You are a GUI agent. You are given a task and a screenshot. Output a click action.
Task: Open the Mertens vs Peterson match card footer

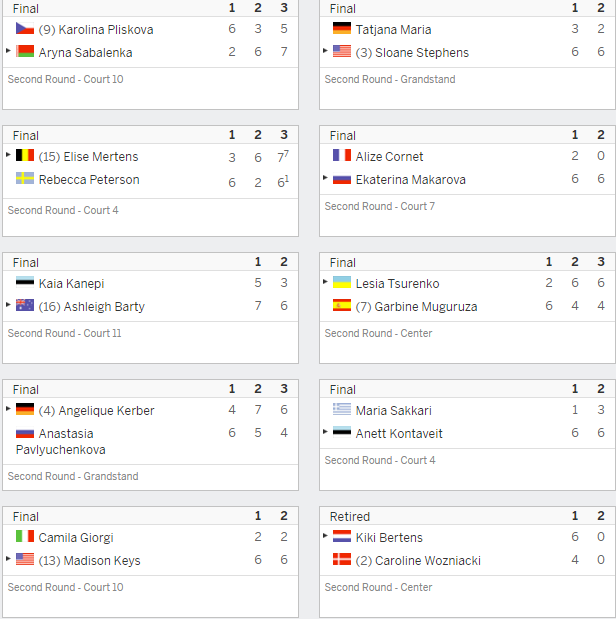150,217
